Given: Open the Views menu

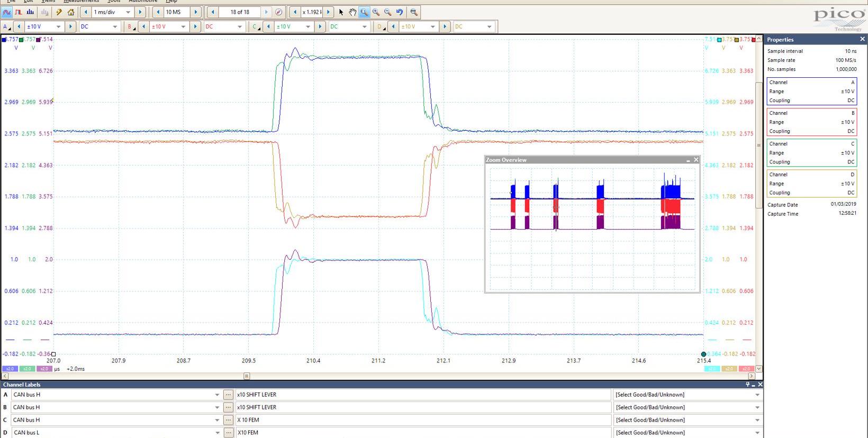Looking at the screenshot, I should coord(48,2).
